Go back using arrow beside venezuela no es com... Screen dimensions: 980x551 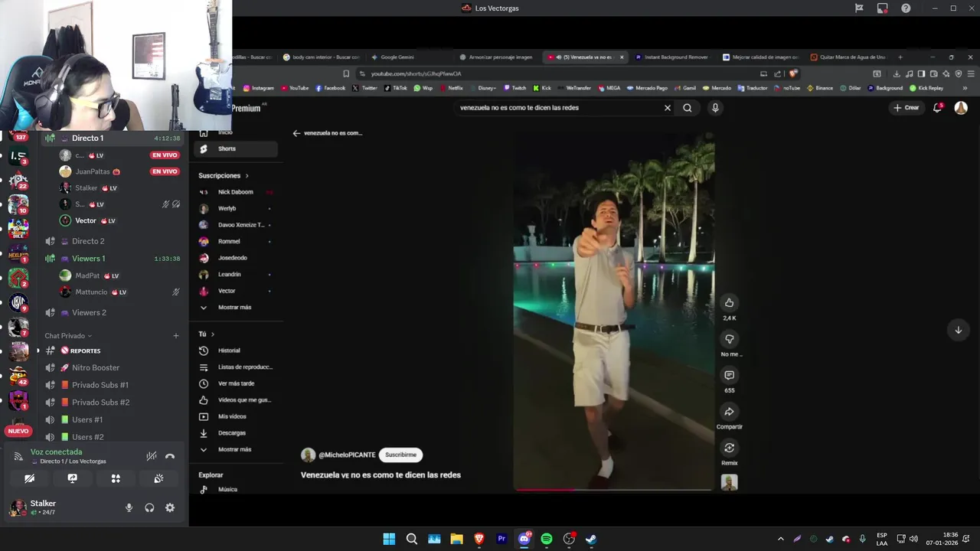pyautogui.click(x=296, y=133)
